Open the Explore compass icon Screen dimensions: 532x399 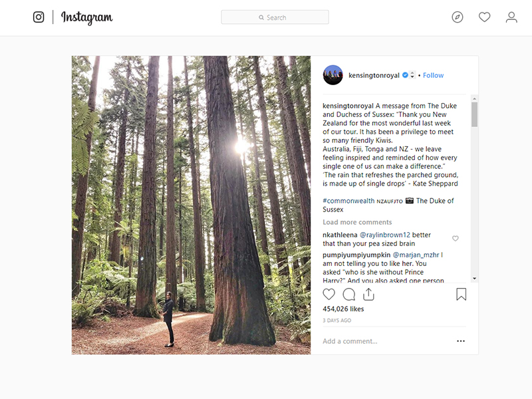(458, 17)
